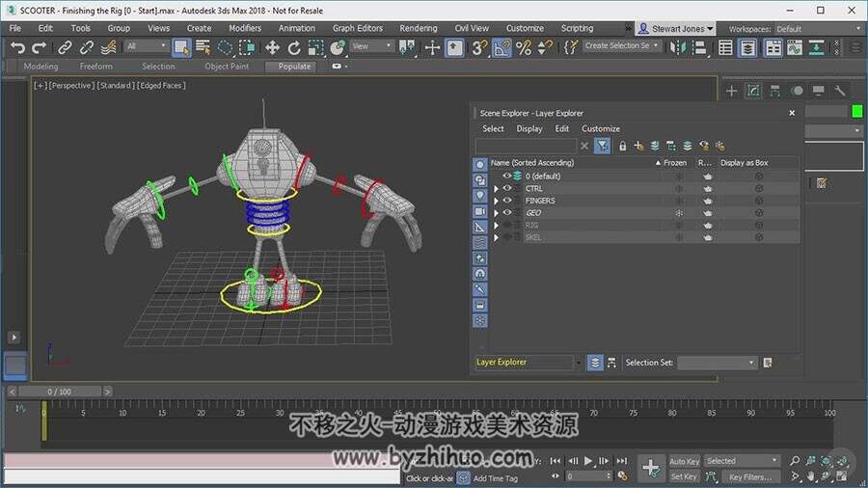Open Select by Name list
Screen dimensions: 868x488
[x=203, y=48]
